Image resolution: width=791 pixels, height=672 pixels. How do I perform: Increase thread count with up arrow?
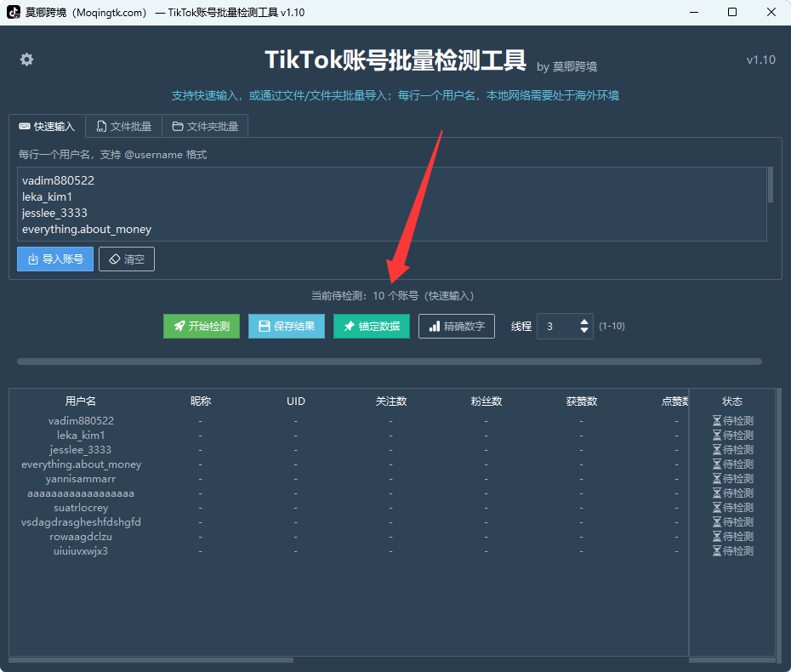(584, 322)
